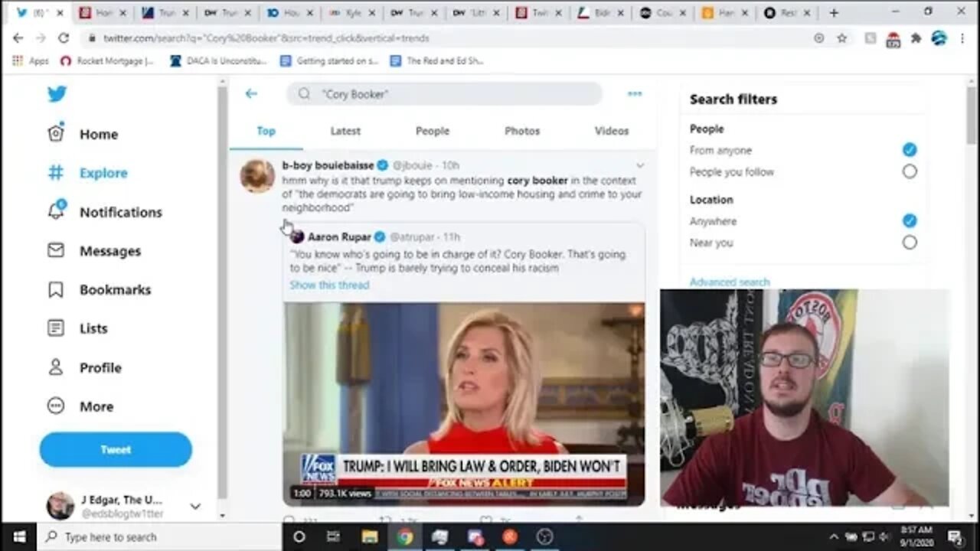
Task: Open Chrome from taskbar
Action: coord(405,536)
